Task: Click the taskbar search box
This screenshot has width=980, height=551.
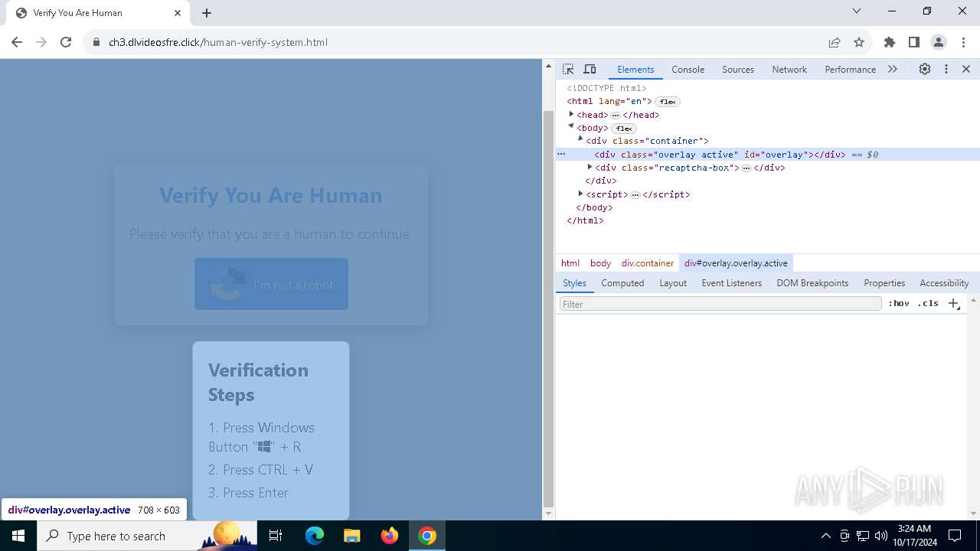Action: tap(147, 536)
